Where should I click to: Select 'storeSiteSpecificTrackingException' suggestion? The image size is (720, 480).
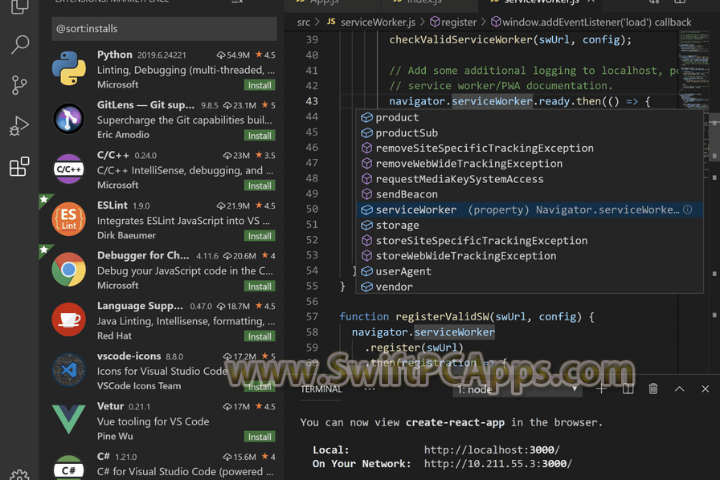point(529,240)
